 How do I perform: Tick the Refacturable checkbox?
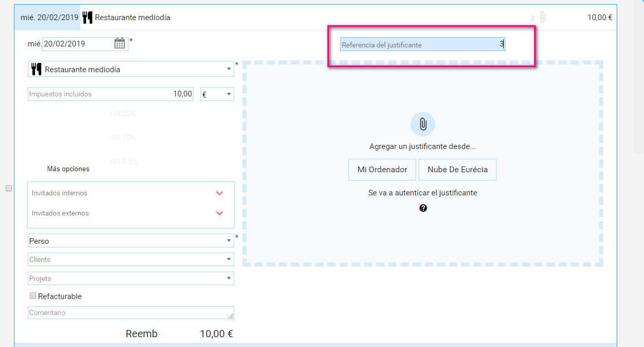tap(34, 296)
